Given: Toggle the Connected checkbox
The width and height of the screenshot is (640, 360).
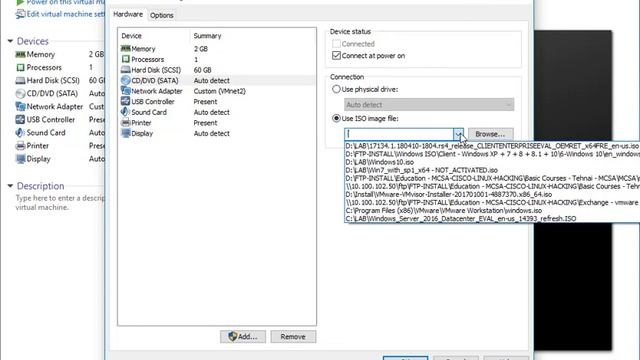Looking at the screenshot, I should 336,44.
